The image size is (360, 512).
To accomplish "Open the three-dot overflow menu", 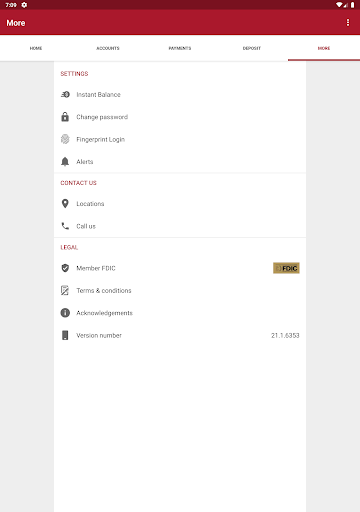I will (x=348, y=22).
